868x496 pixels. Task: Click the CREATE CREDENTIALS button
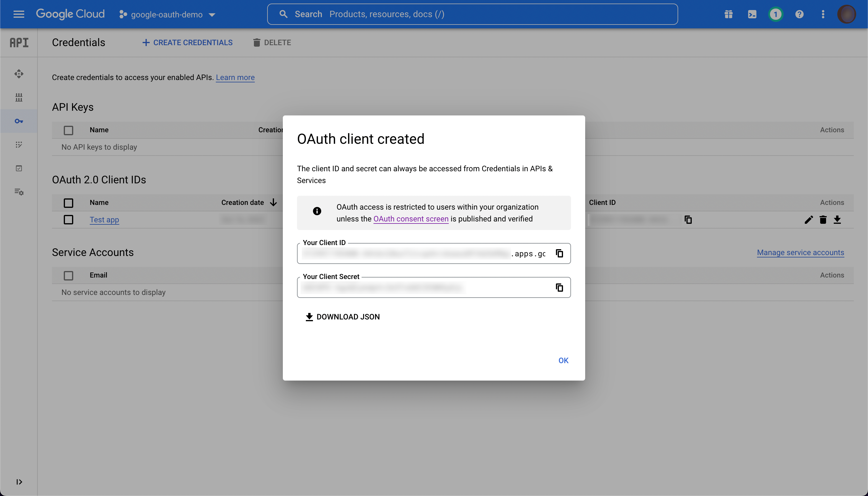click(x=187, y=42)
